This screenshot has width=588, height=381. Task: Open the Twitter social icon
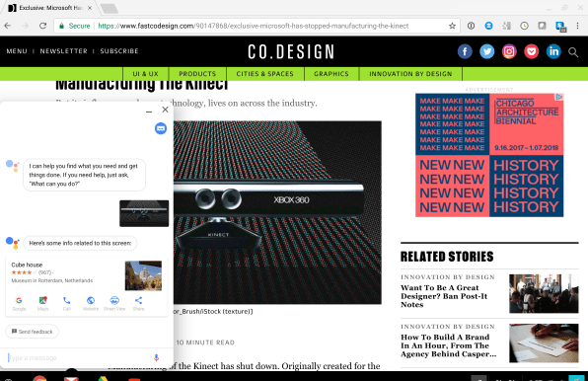(x=486, y=51)
